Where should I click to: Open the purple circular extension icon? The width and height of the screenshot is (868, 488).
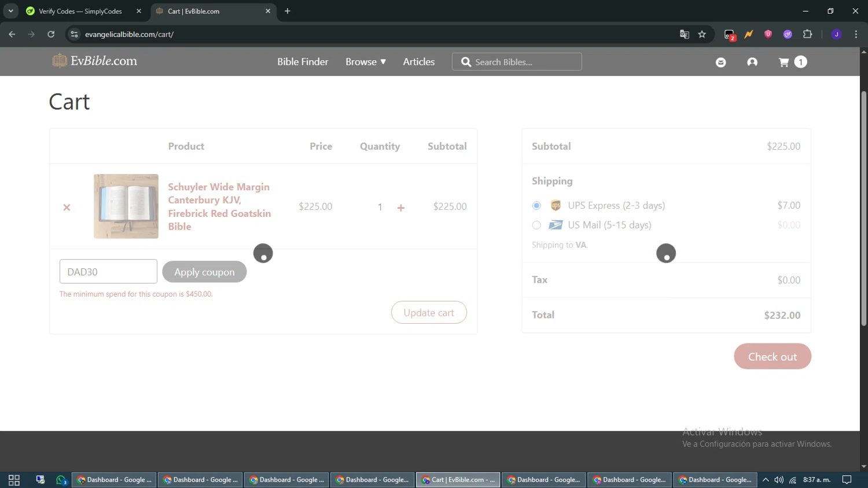(x=788, y=34)
